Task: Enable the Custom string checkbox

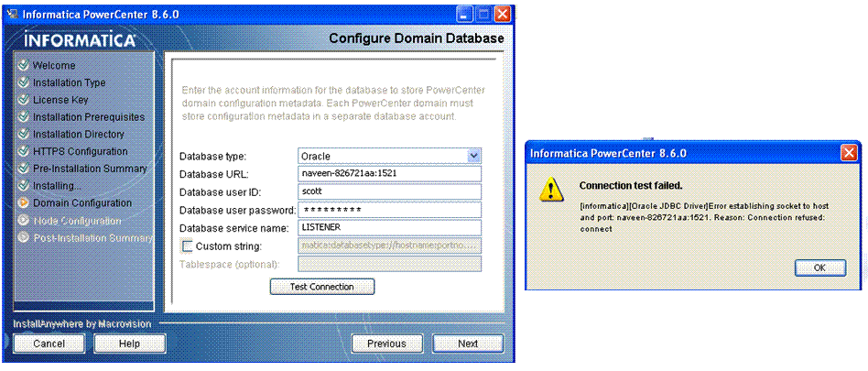Action: tap(188, 246)
